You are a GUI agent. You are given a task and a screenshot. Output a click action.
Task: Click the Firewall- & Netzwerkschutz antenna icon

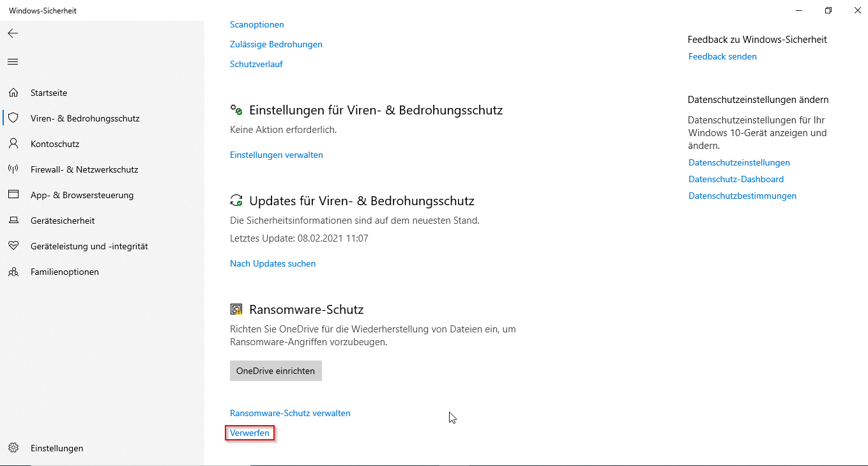(x=13, y=169)
